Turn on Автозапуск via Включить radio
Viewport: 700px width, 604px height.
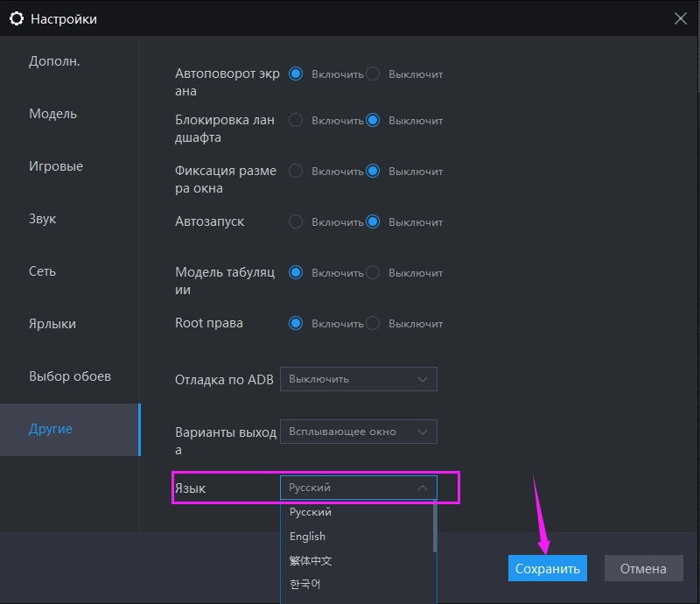coord(296,221)
